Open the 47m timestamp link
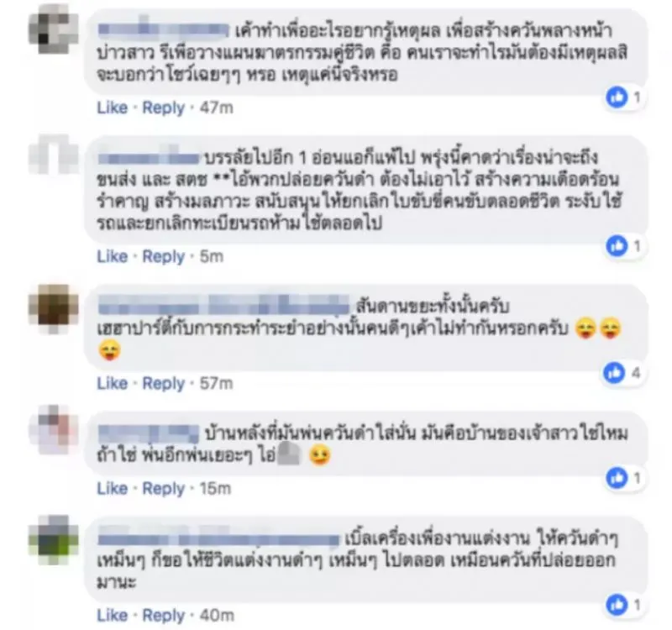 [x=217, y=108]
